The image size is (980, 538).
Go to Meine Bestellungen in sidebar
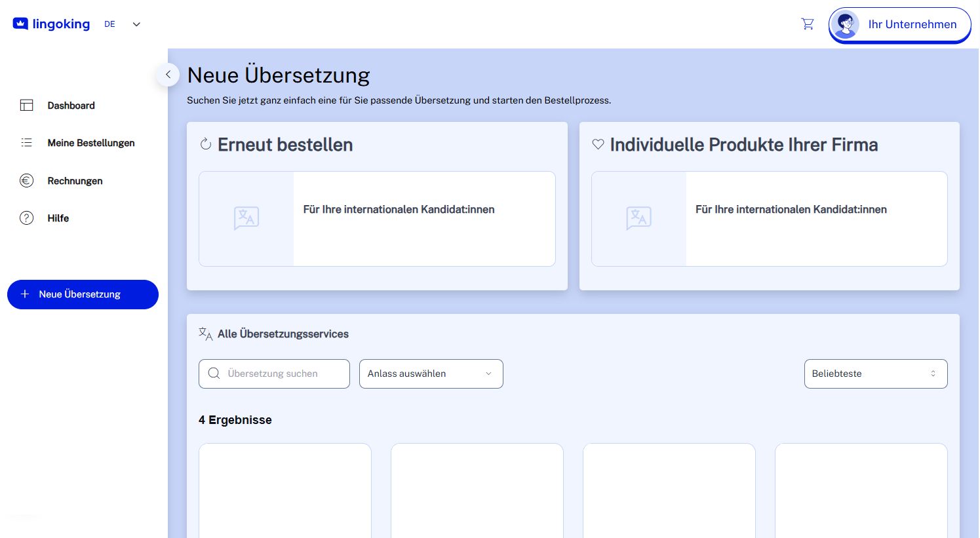pyautogui.click(x=91, y=143)
